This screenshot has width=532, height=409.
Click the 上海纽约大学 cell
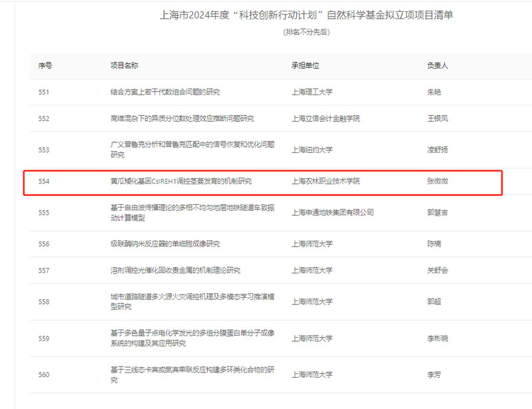click(x=312, y=150)
